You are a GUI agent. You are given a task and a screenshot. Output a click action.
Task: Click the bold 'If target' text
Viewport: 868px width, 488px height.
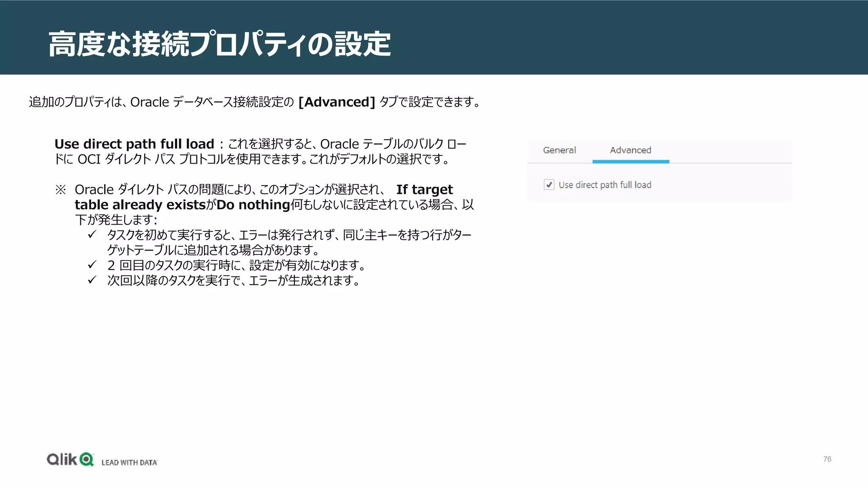point(425,189)
